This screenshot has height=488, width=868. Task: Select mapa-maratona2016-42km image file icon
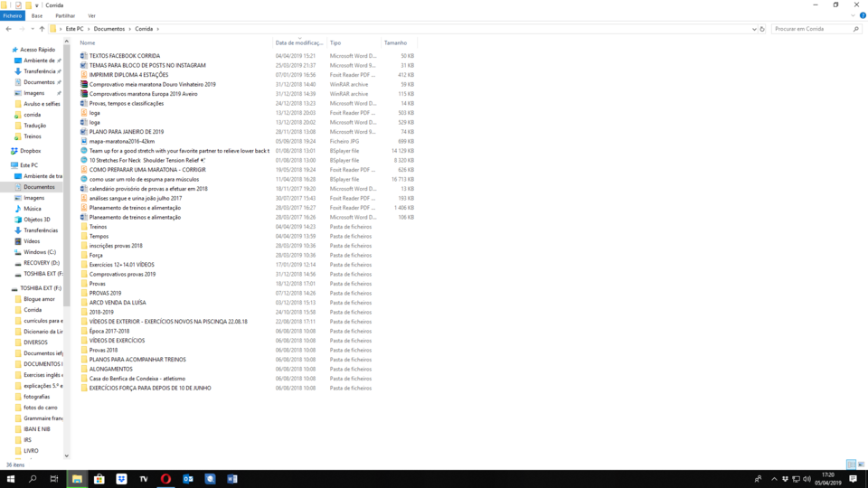(x=83, y=141)
